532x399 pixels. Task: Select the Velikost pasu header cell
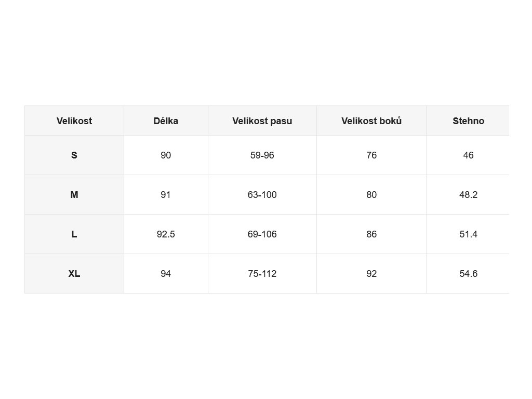click(262, 121)
